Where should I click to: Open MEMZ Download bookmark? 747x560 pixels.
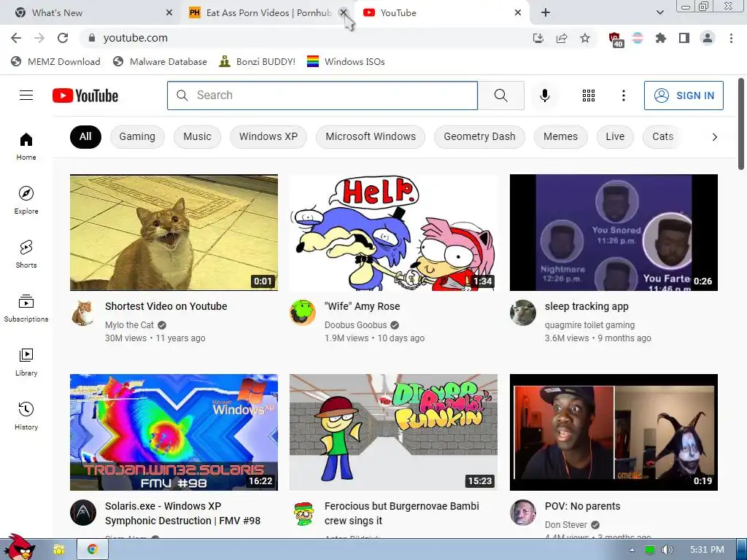tap(55, 61)
